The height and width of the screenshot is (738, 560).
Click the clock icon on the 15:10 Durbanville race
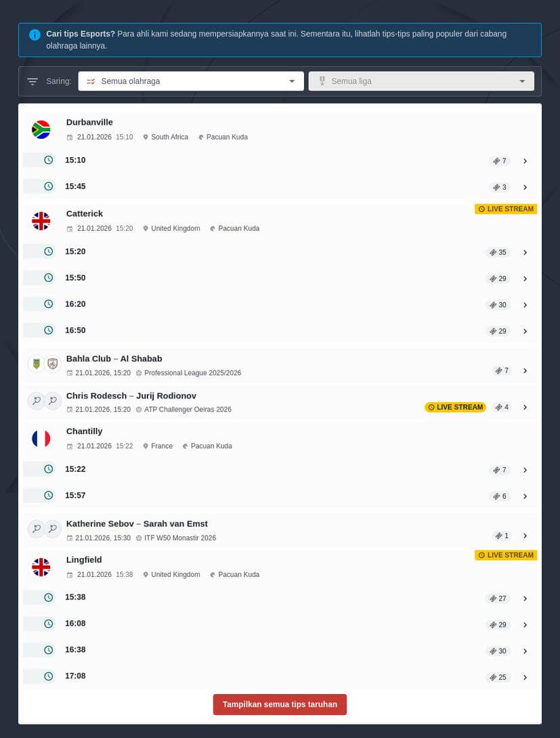pos(48,160)
